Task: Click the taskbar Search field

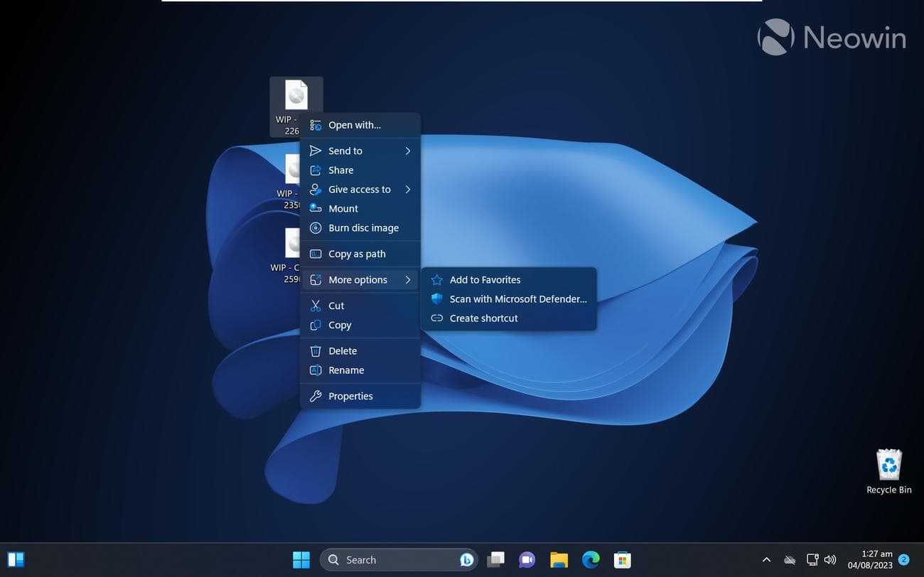Action: pos(387,560)
